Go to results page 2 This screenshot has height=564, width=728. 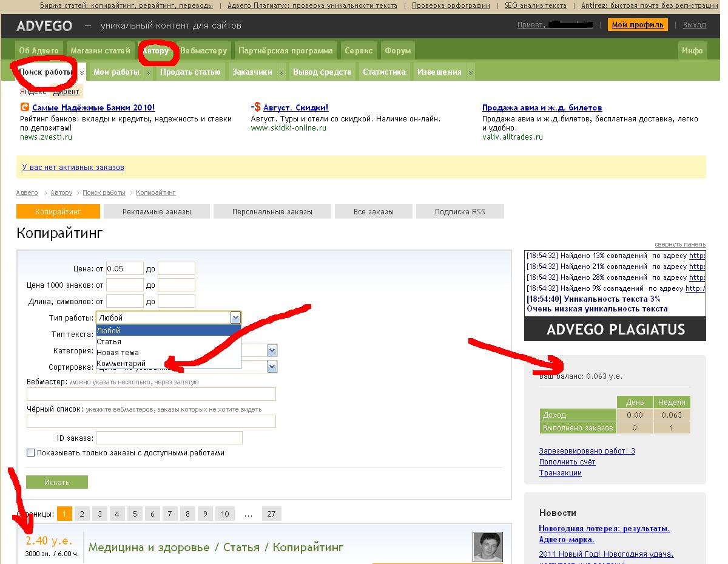[x=82, y=514]
